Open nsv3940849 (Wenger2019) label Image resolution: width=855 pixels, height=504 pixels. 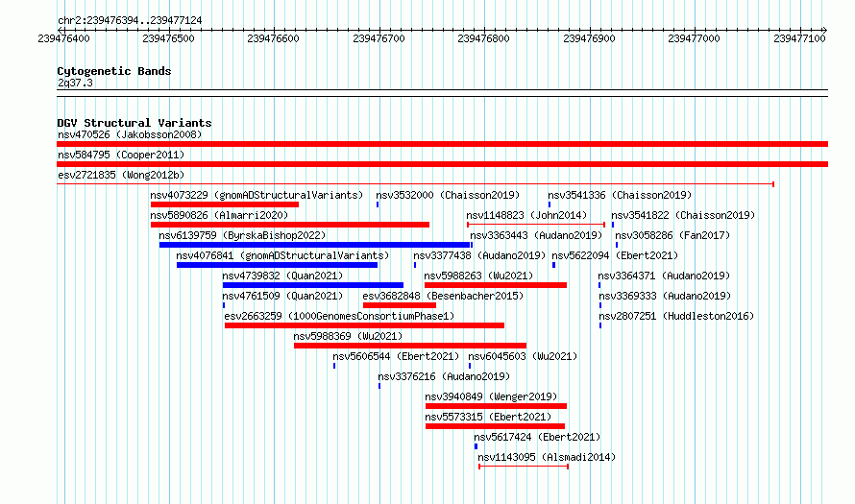point(491,396)
